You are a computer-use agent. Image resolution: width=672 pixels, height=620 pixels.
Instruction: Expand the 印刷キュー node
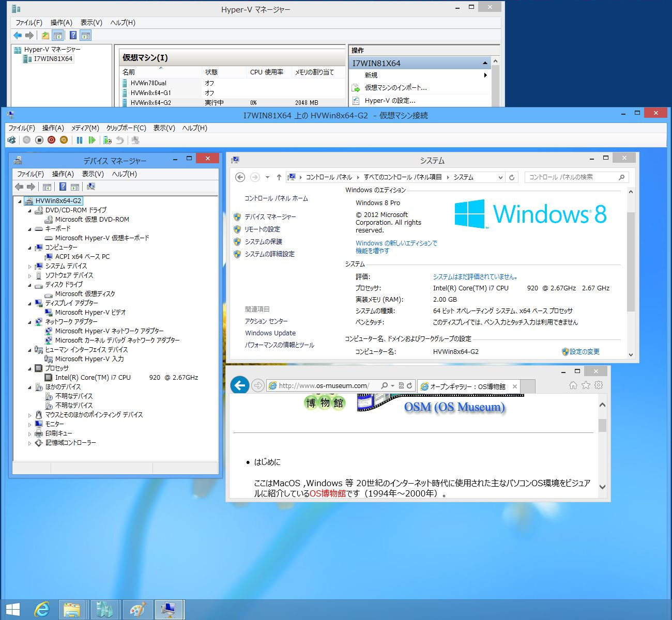tap(29, 433)
